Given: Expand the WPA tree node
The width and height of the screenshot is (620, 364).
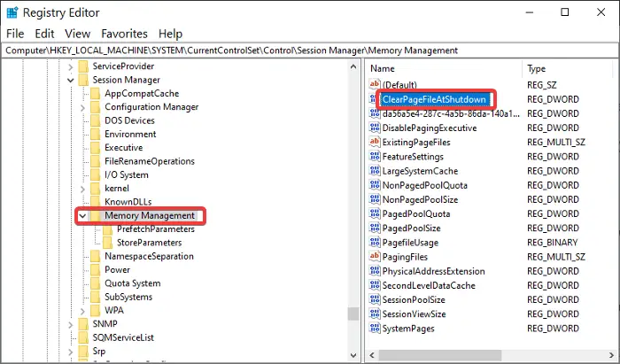Looking at the screenshot, I should coord(82,311).
